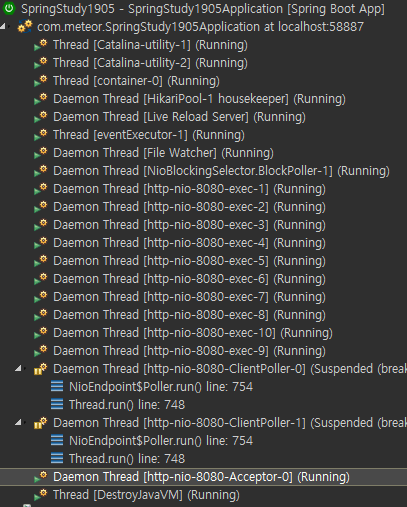407x507 pixels.
Task: Collapse the http-nio-8080-ClientPoller-1 thread
Action: (19, 422)
